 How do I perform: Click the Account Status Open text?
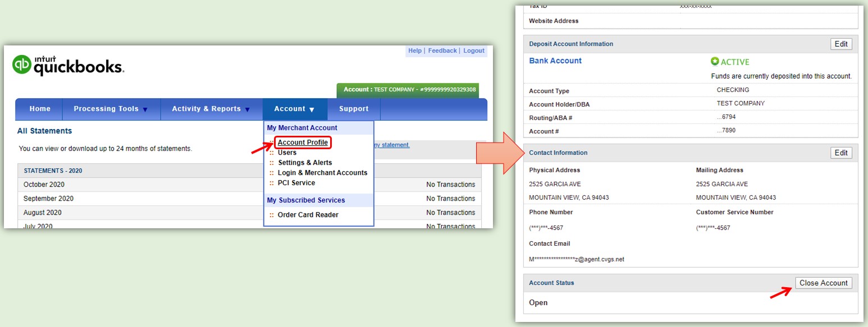pyautogui.click(x=538, y=303)
